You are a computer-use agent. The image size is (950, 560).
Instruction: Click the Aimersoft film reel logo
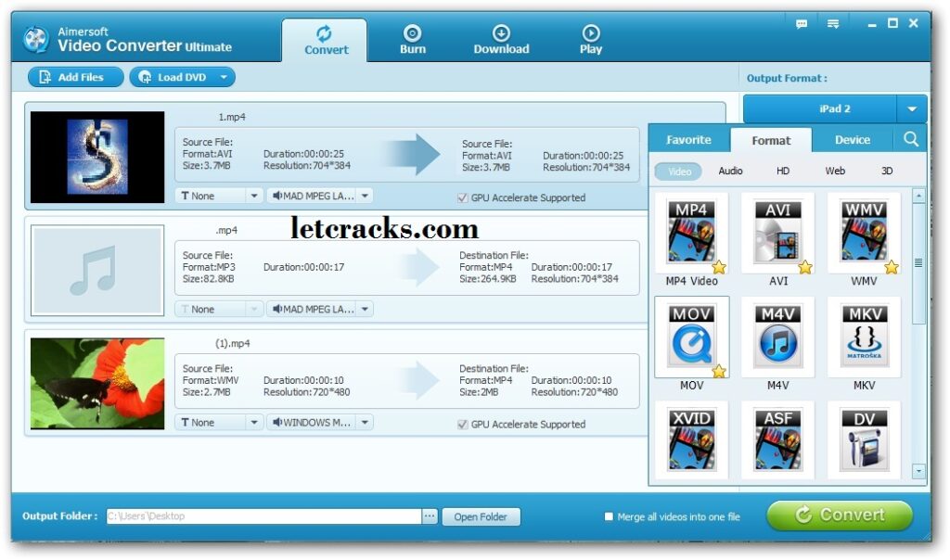pos(36,39)
